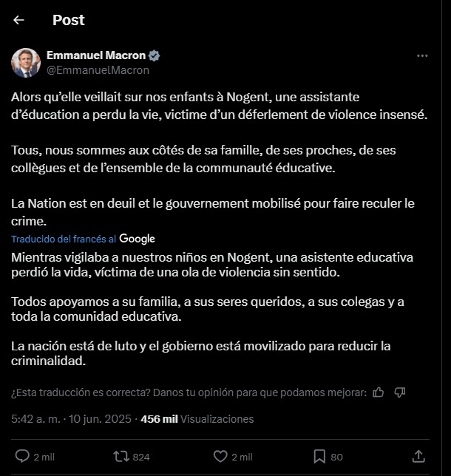Viewport: 451px width, 476px height.
Task: Like the post with heart icon
Action: (x=220, y=456)
